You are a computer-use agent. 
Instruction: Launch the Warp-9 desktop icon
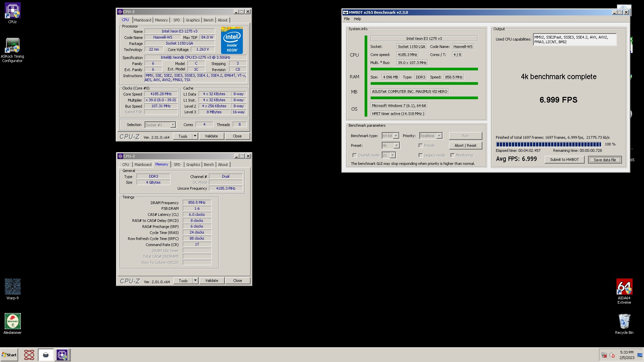[12, 289]
